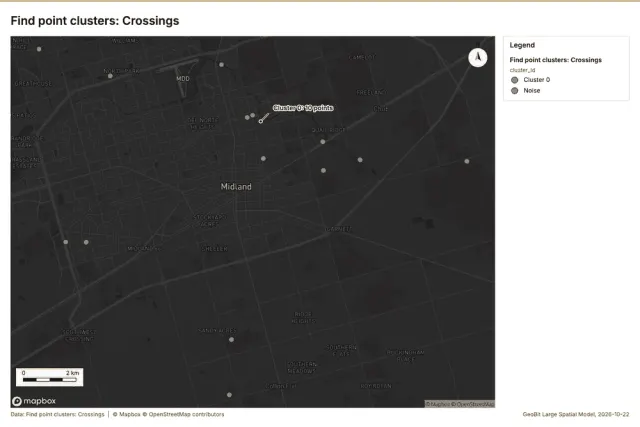Viewport: 640px width, 427px height.
Task: Click the 'Sandy Acres' map label
Action: point(217,330)
